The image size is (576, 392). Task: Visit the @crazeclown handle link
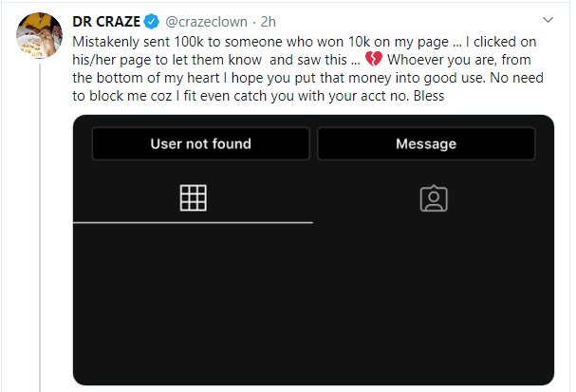point(198,22)
